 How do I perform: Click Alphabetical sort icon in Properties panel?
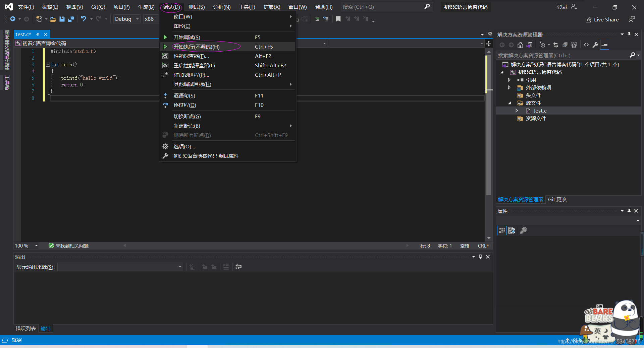(512, 230)
